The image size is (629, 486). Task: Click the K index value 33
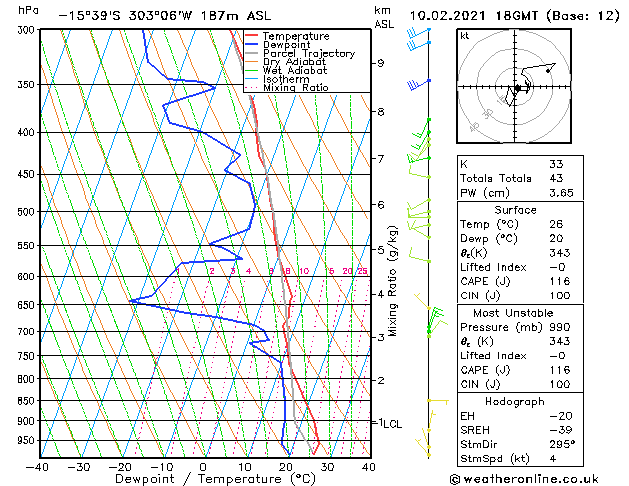pyautogui.click(x=556, y=164)
